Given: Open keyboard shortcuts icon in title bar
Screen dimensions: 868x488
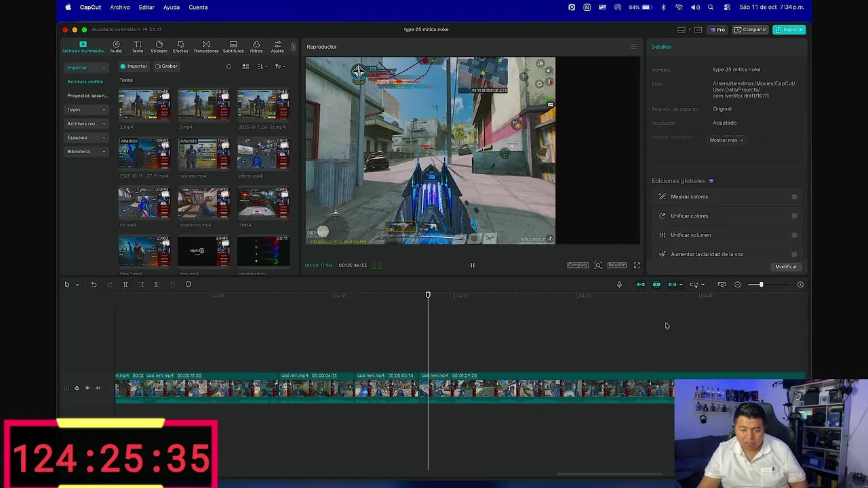Looking at the screenshot, I should [698, 30].
